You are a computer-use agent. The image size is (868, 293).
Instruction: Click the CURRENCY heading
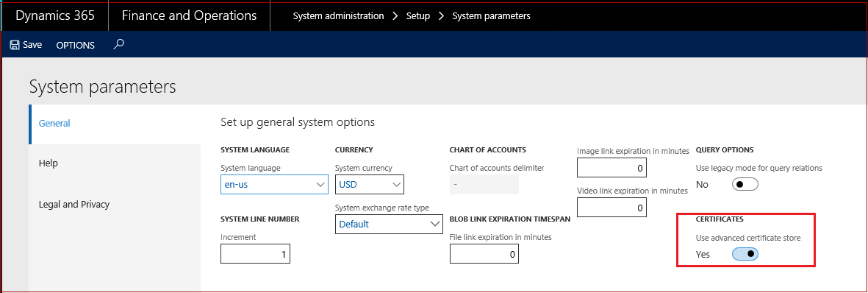[x=354, y=150]
